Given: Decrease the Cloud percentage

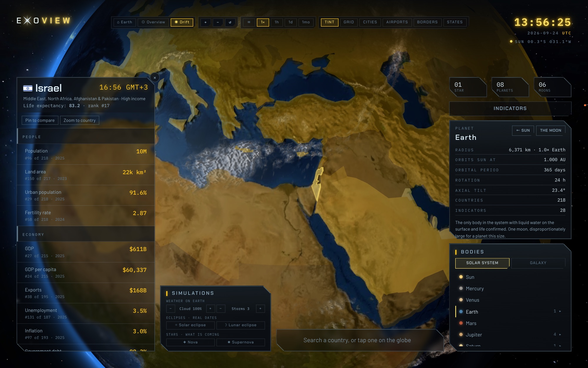Looking at the screenshot, I should pos(171,309).
